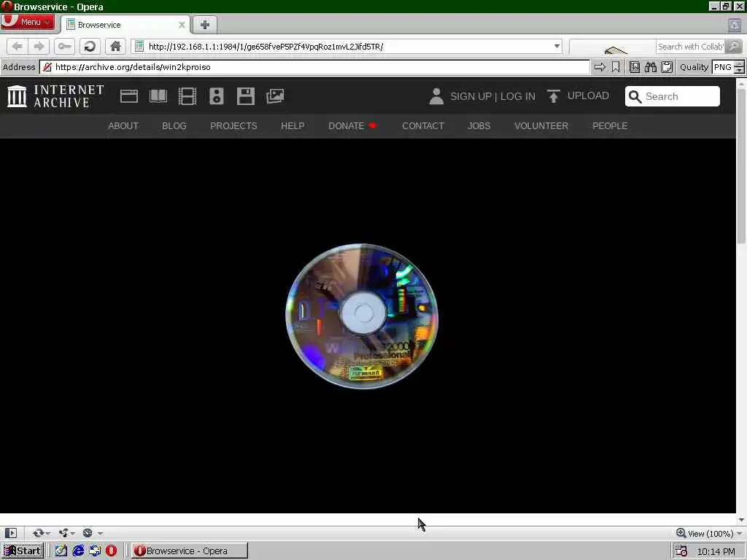Open the Software floppy disk icon
The width and height of the screenshot is (747, 560).
point(246,96)
